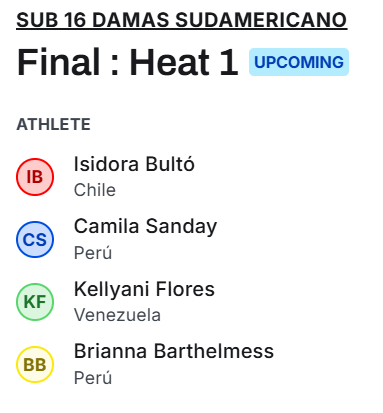Click Perú under Brianna Barthelmess
Screen dimensions: 383x413
click(93, 377)
